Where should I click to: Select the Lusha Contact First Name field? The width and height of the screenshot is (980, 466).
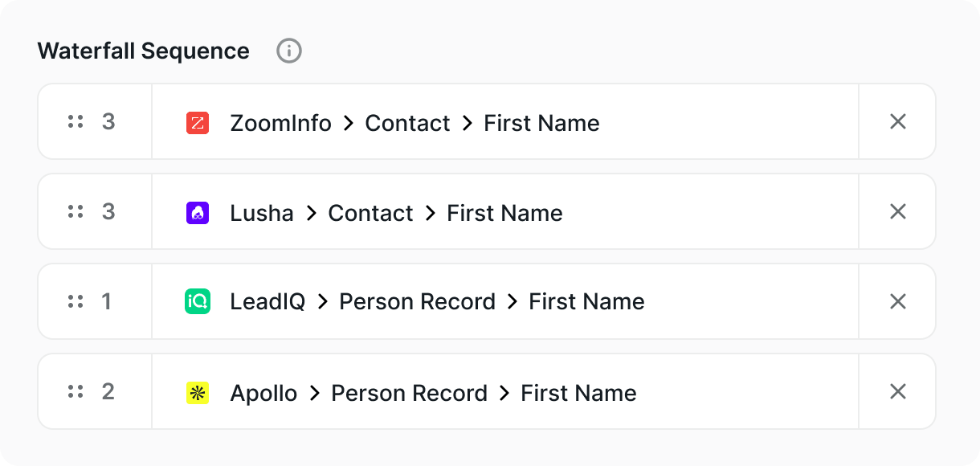click(396, 213)
